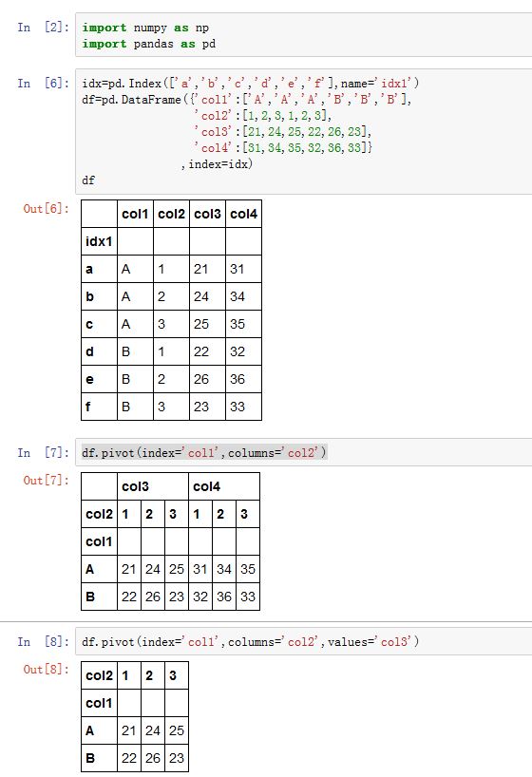Click the Out[6] output prompt

pyautogui.click(x=47, y=209)
